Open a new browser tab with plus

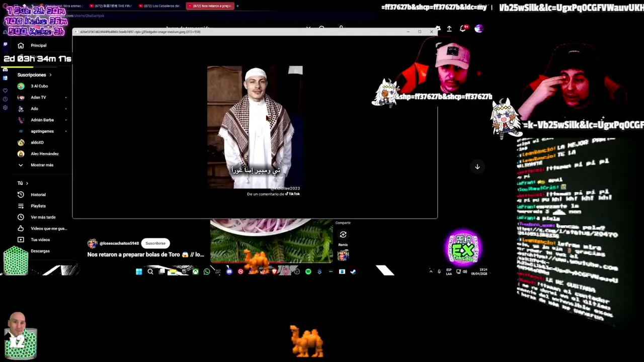click(x=237, y=6)
